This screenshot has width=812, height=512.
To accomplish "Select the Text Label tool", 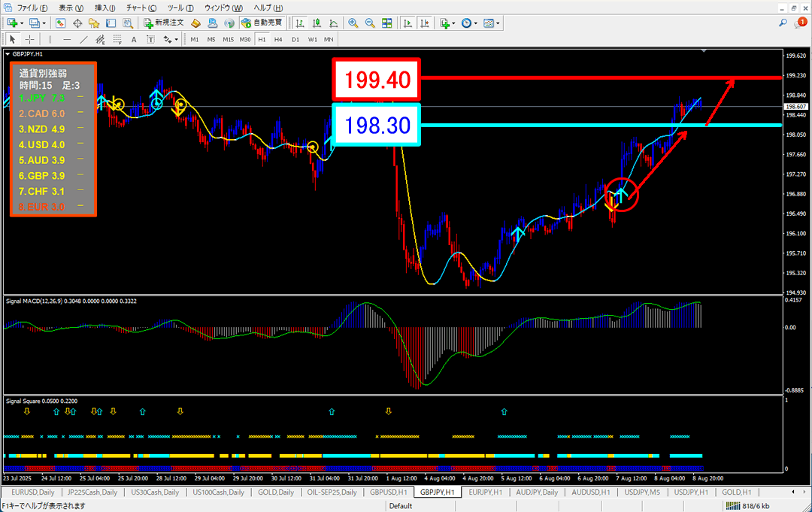I will tap(150, 39).
